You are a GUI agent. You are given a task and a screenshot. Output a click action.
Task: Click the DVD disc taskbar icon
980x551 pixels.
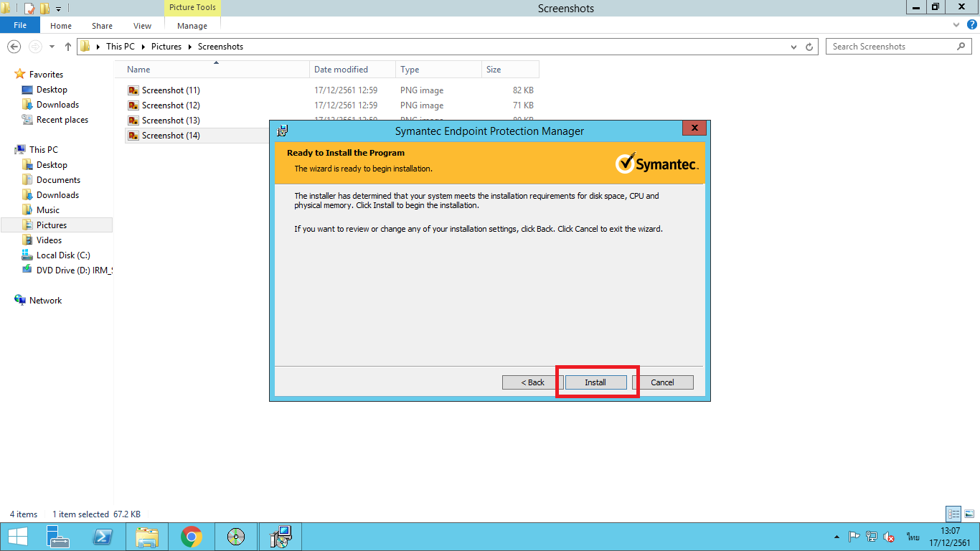pos(235,537)
